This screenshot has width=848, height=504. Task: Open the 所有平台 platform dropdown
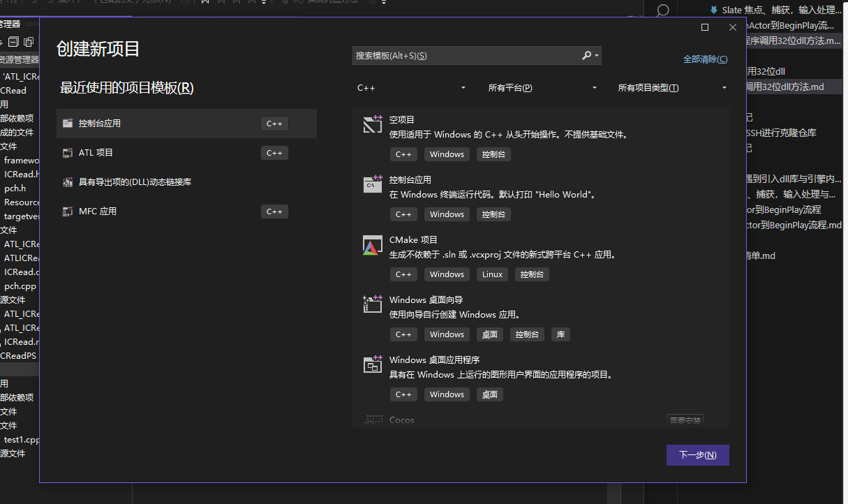coord(542,88)
